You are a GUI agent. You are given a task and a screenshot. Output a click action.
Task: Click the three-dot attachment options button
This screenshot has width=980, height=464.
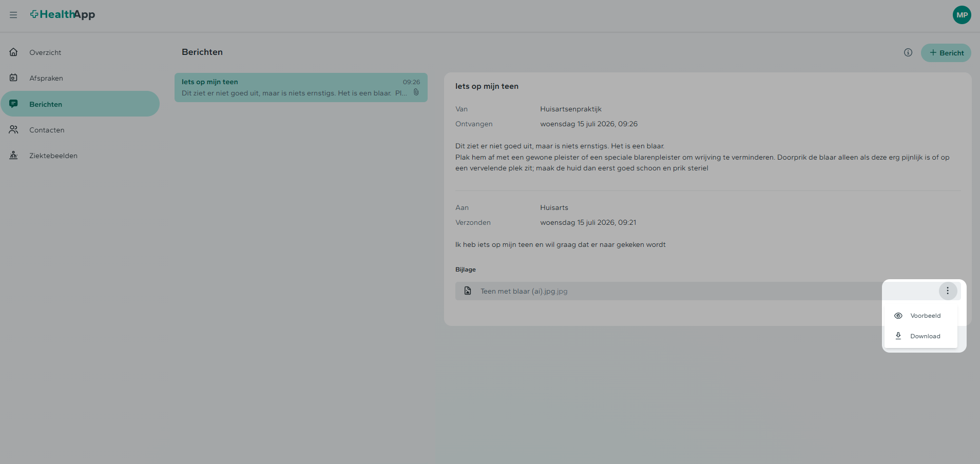(x=948, y=291)
